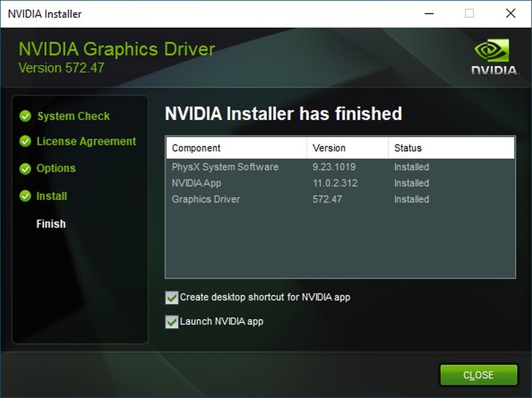The image size is (532, 398).
Task: Click Installed status for PhysX System Software
Action: 411,167
